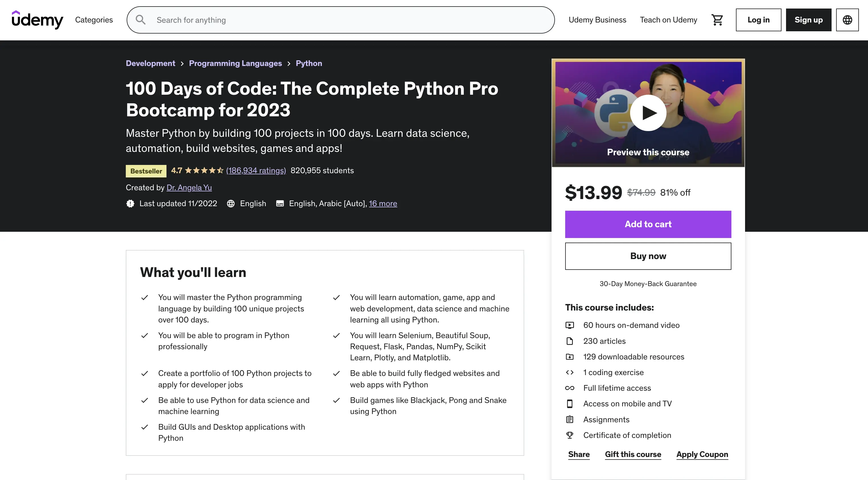Open Dr. Angela Yu's instructor profile
868x480 pixels.
[189, 187]
